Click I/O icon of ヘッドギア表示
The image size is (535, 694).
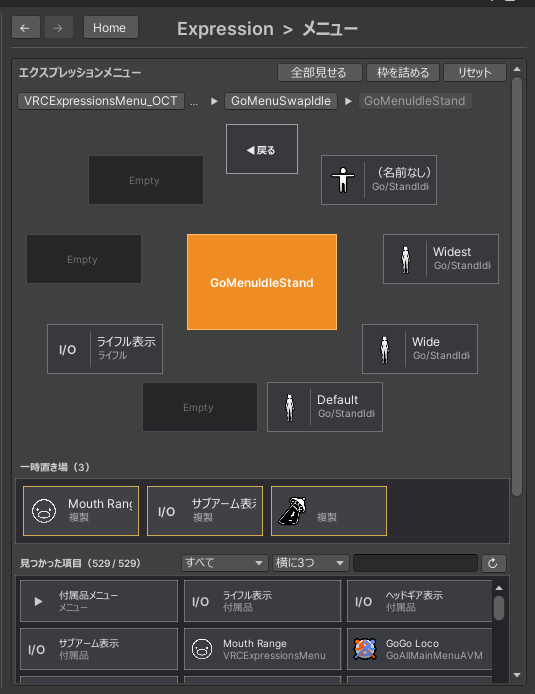pyautogui.click(x=363, y=601)
